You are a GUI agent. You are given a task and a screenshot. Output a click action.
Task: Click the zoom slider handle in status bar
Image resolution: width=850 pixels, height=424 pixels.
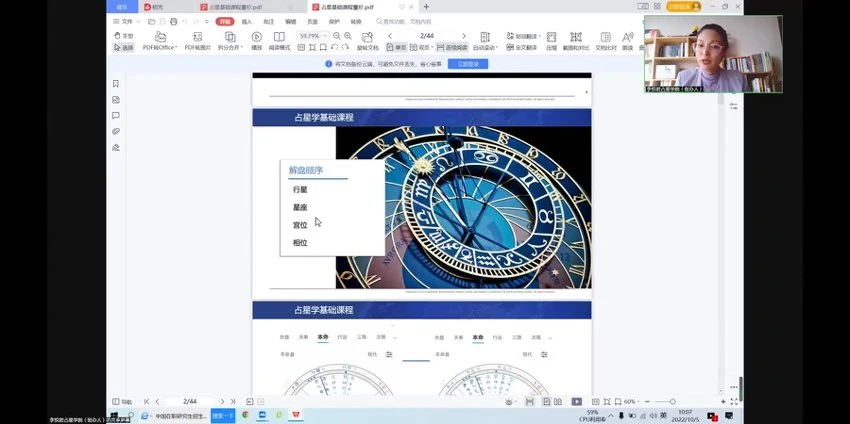(x=672, y=402)
